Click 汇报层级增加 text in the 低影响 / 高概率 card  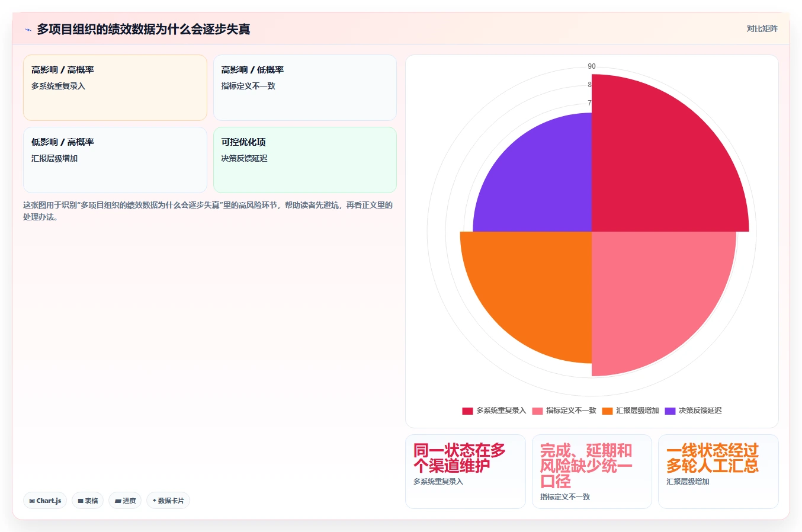pyautogui.click(x=54, y=158)
